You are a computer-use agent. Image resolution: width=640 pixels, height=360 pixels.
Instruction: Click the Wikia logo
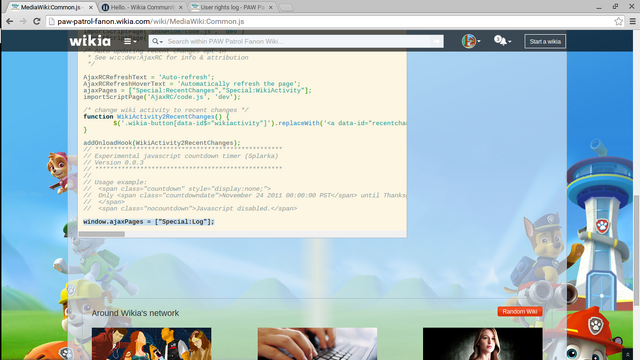pos(90,41)
